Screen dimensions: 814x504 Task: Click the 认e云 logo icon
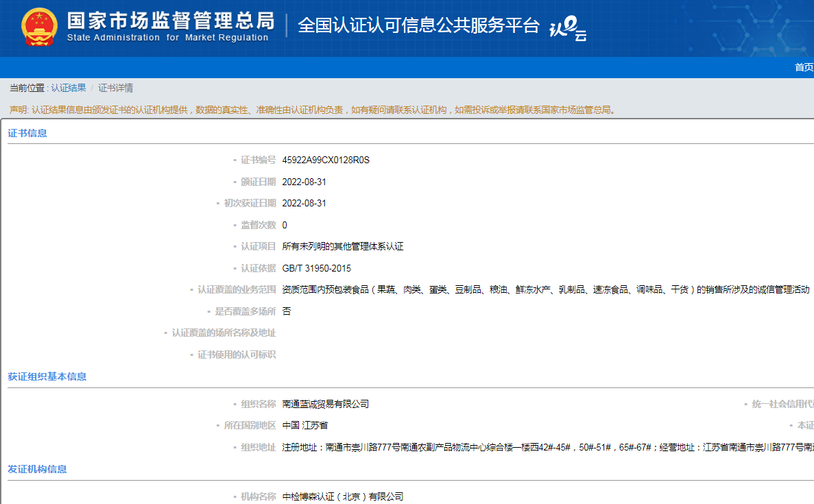568,28
